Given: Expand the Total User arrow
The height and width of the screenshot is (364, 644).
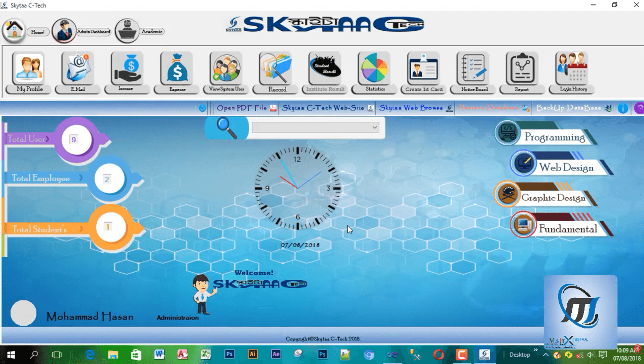Looking at the screenshot, I should coord(48,139).
